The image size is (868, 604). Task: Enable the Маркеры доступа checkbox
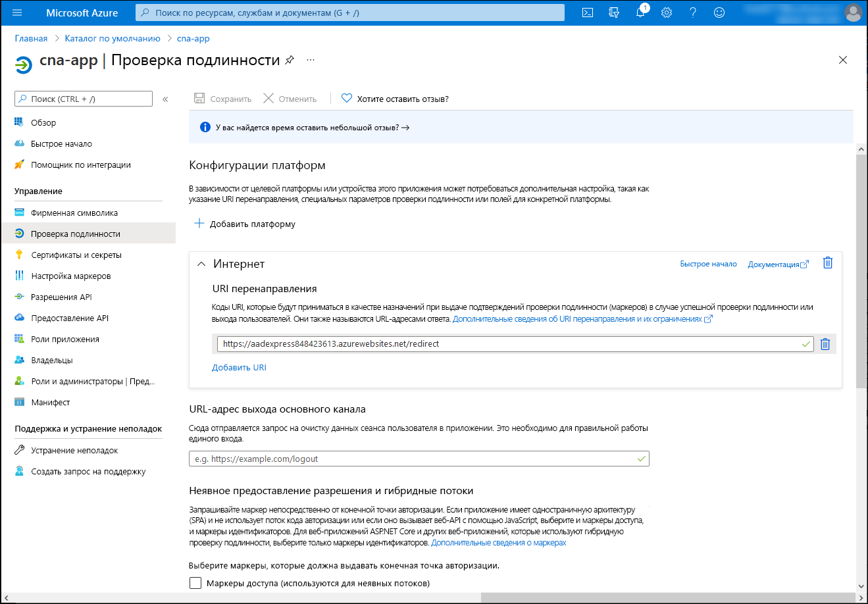click(195, 583)
